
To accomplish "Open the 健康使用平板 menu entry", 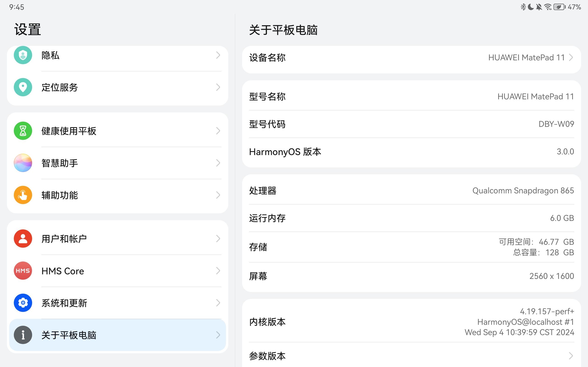I will (x=69, y=131).
